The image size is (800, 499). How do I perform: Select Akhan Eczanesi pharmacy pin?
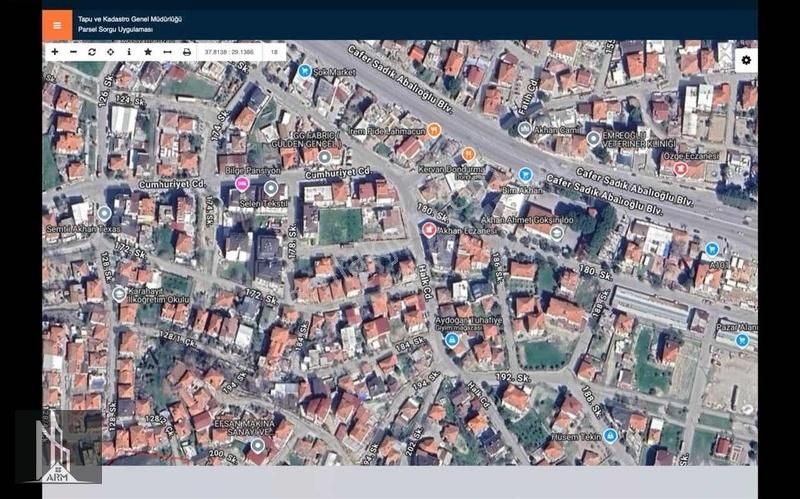tap(429, 230)
